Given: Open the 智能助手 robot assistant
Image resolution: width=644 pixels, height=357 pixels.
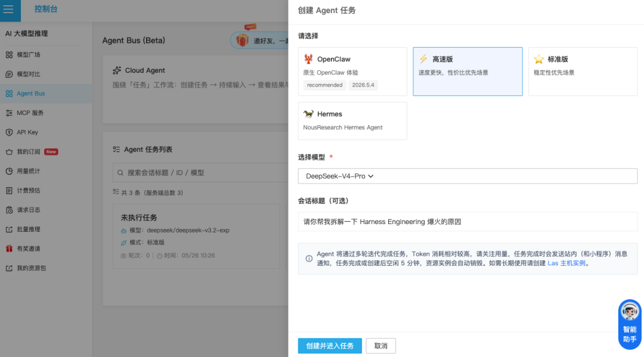Looking at the screenshot, I should 630,325.
